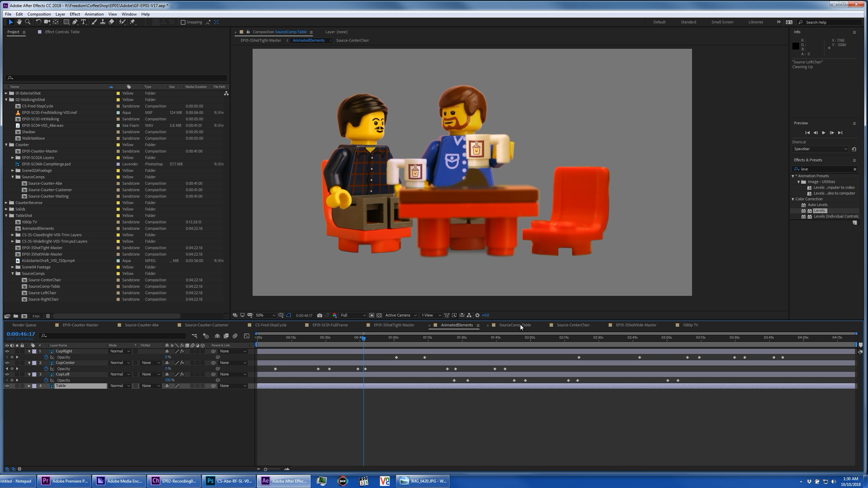Select the Standard workspace

point(688,22)
